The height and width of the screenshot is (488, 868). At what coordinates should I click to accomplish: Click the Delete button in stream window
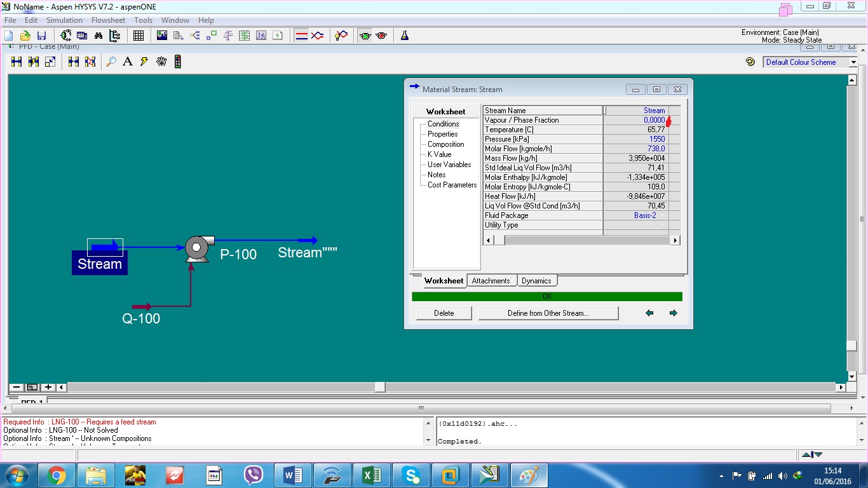click(x=444, y=313)
